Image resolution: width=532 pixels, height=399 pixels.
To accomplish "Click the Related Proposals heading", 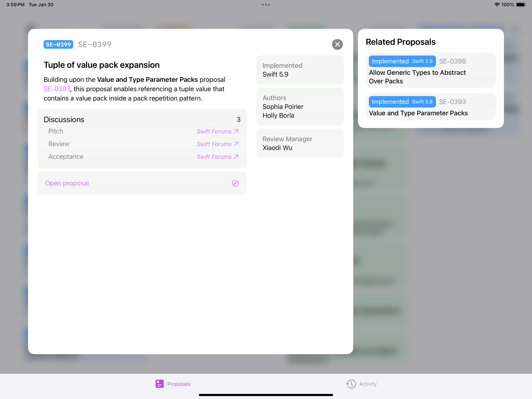I will click(x=400, y=42).
